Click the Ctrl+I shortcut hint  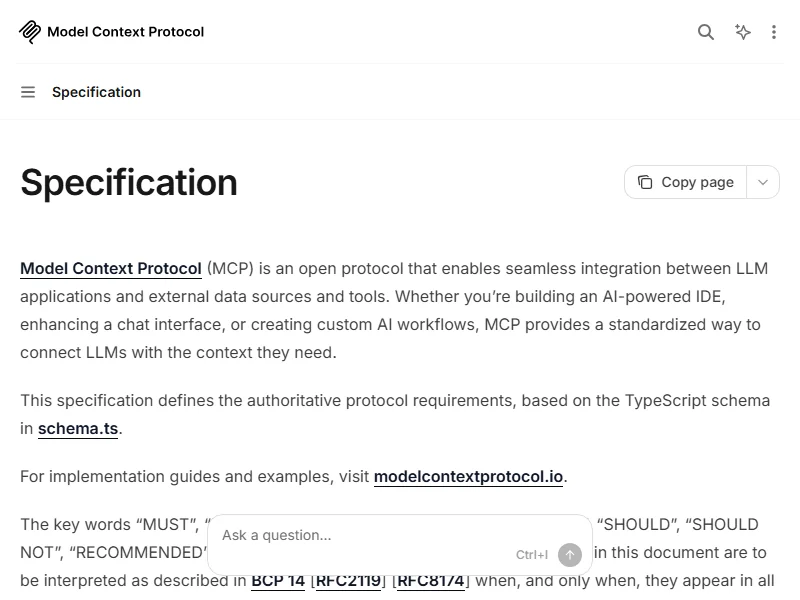click(532, 555)
